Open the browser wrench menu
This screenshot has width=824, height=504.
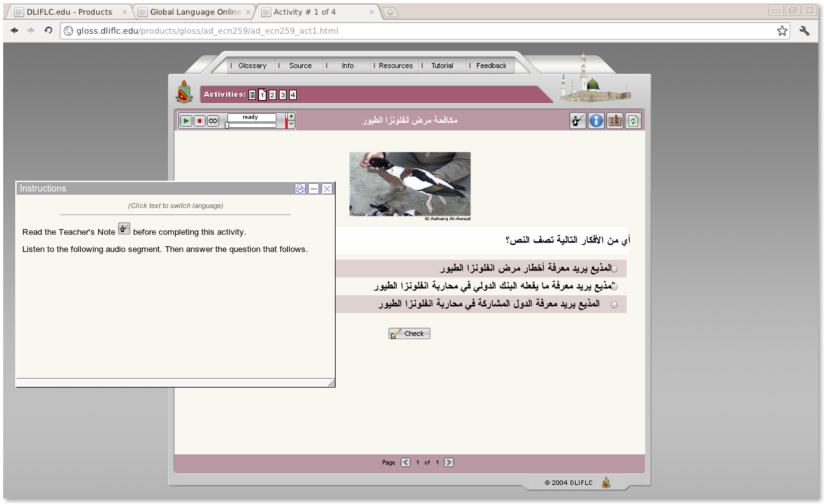tap(804, 31)
